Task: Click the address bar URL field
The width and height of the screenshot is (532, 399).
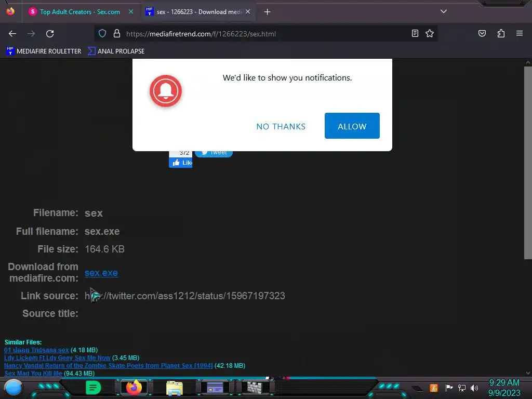Action: coord(264,34)
